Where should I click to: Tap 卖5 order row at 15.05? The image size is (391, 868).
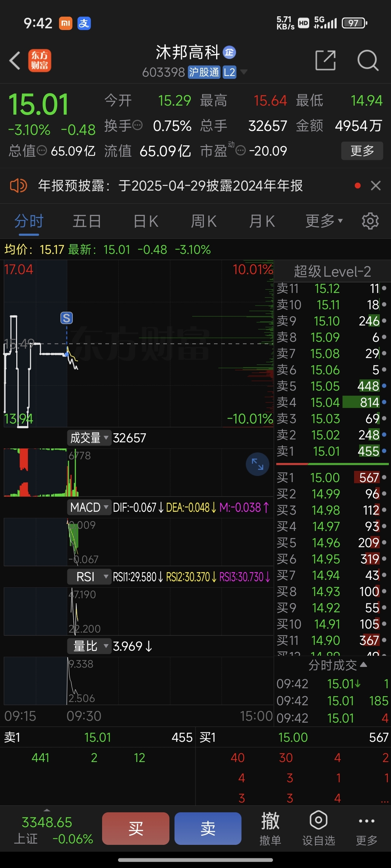click(x=332, y=386)
